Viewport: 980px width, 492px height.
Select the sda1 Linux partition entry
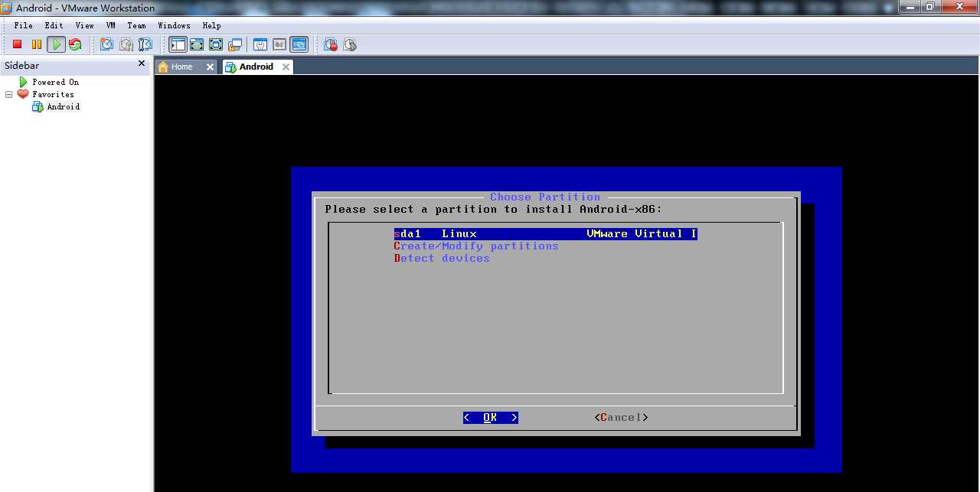pos(545,233)
